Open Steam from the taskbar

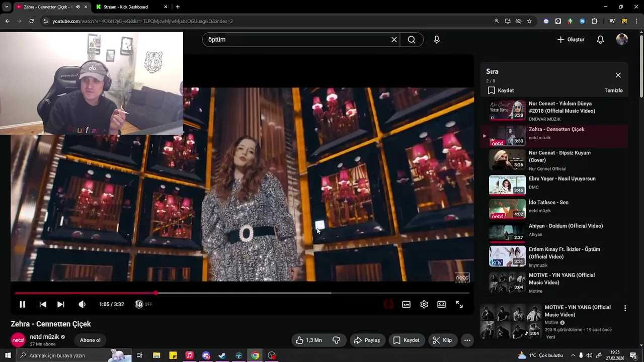point(222,355)
